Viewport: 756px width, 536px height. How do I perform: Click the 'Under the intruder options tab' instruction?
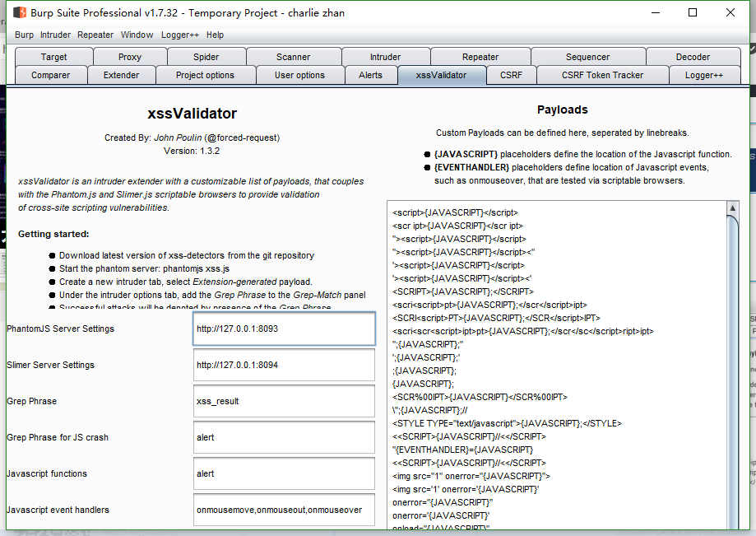click(212, 295)
